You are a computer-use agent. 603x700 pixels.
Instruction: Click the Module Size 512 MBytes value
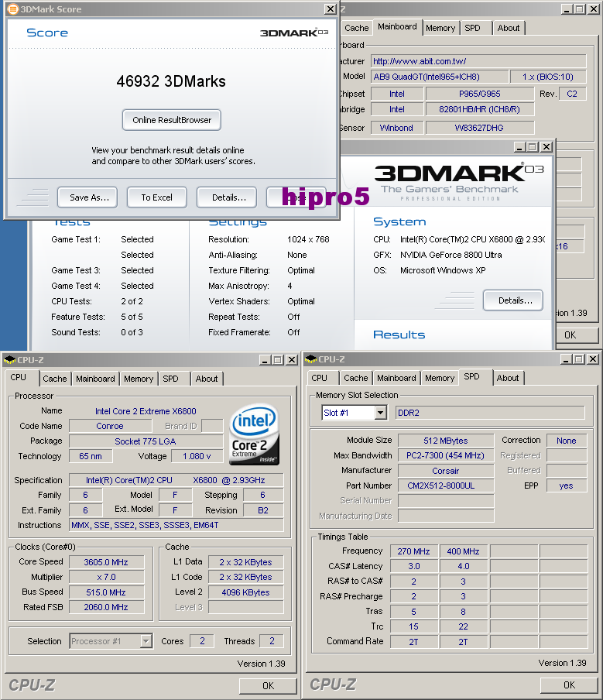[446, 441]
